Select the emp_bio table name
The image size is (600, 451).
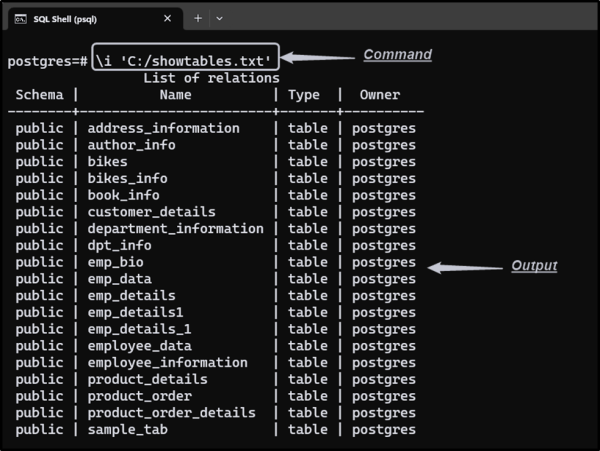(x=115, y=262)
